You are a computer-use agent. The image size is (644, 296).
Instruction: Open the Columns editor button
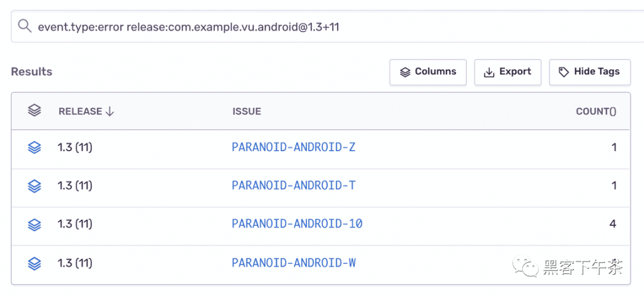tap(428, 72)
